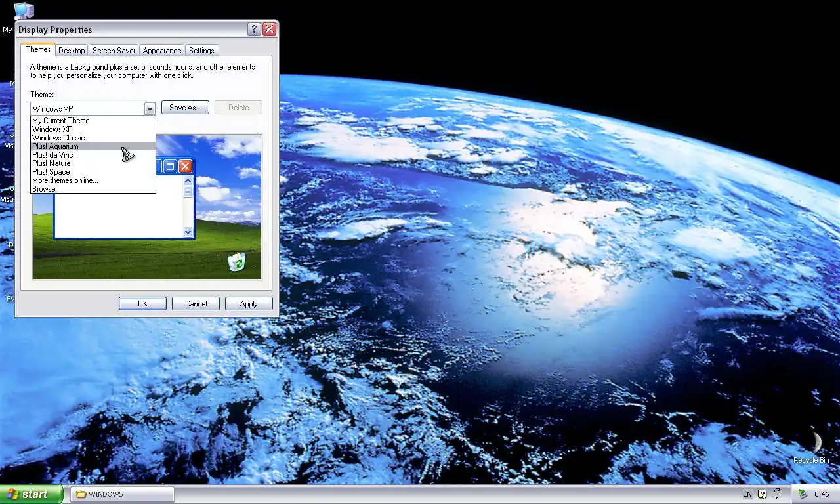
Task: Close the Display Properties window
Action: (269, 30)
